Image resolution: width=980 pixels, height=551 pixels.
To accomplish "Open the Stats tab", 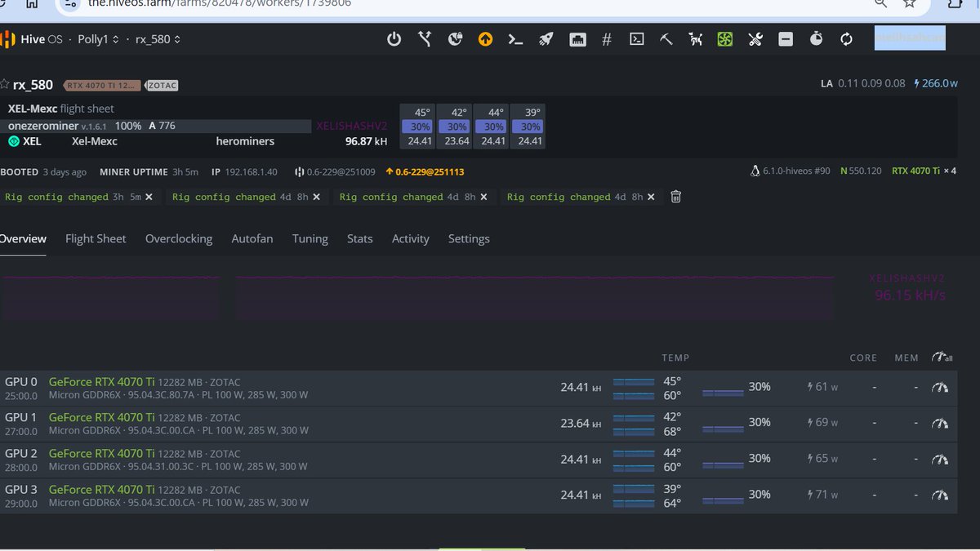I will [359, 238].
